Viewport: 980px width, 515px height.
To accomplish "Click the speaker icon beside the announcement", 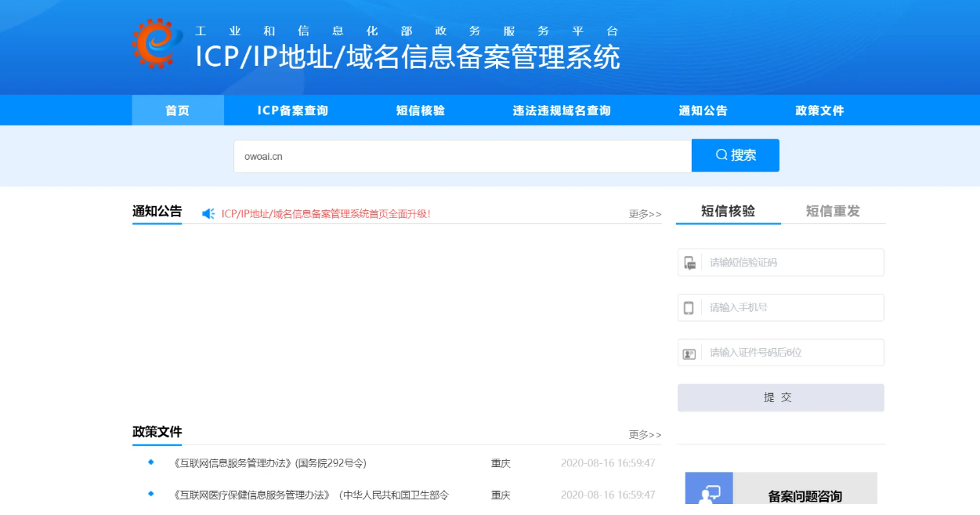I will click(208, 211).
